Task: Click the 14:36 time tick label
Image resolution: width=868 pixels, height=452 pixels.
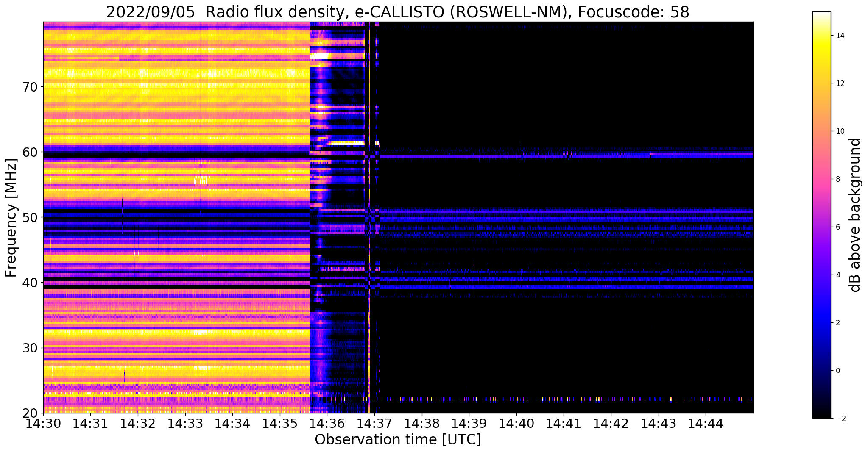Action: click(327, 423)
